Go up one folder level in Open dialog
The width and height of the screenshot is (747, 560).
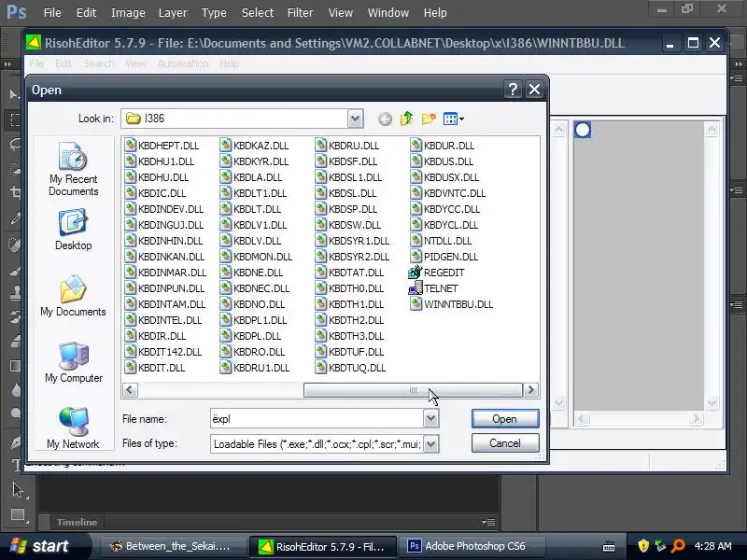pyautogui.click(x=407, y=119)
